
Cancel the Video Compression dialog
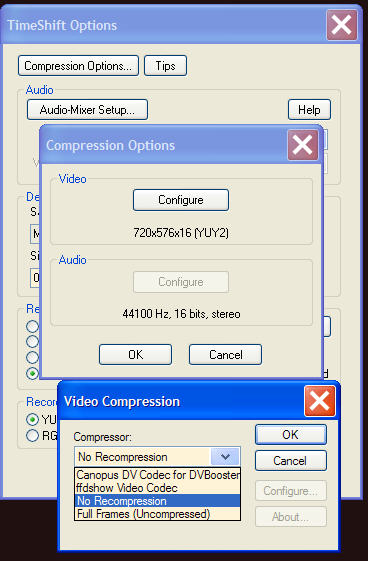click(x=291, y=460)
